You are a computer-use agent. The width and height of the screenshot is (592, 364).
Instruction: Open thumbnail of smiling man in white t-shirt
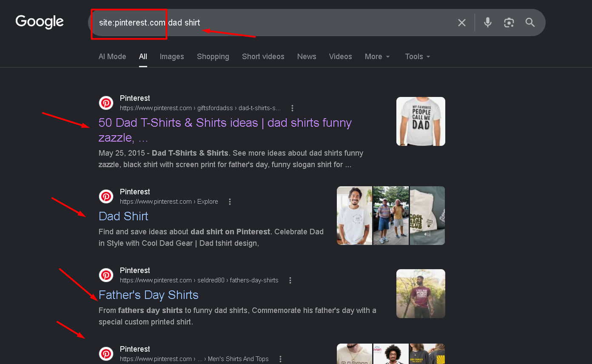354,216
